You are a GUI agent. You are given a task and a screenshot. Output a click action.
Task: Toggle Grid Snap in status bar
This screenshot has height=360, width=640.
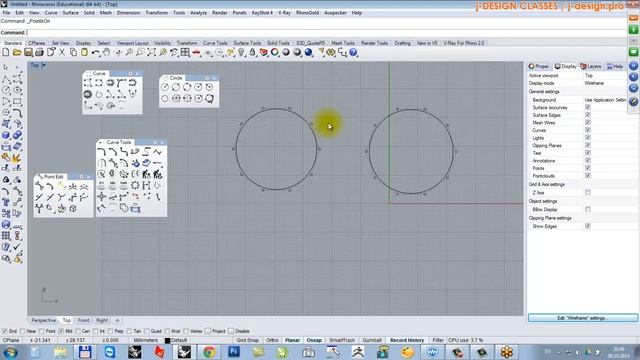(247, 340)
